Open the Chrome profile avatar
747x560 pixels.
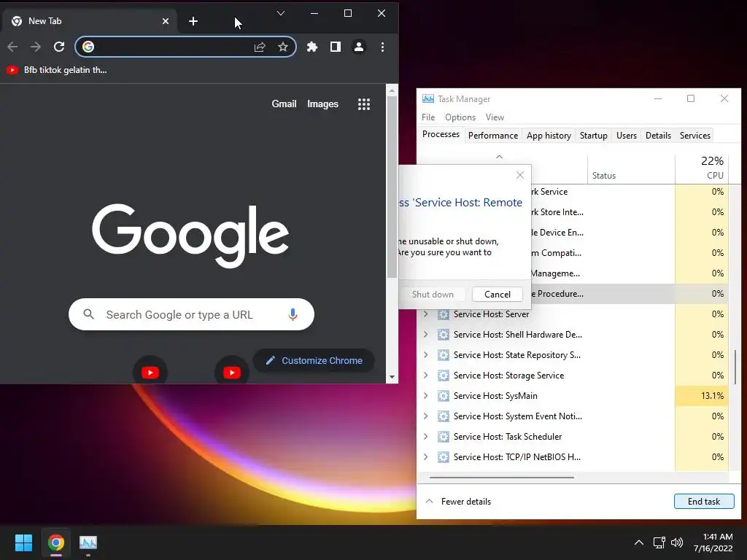coord(359,47)
